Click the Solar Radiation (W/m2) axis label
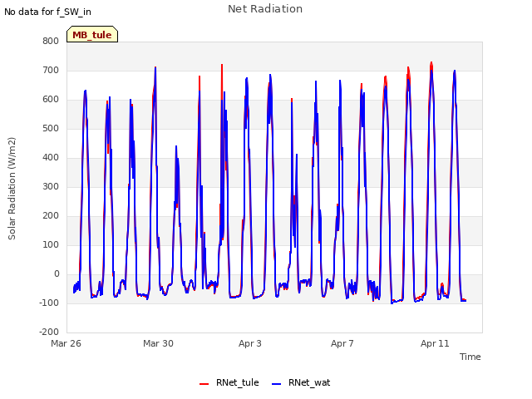This screenshot has width=532, height=399. pyautogui.click(x=12, y=189)
